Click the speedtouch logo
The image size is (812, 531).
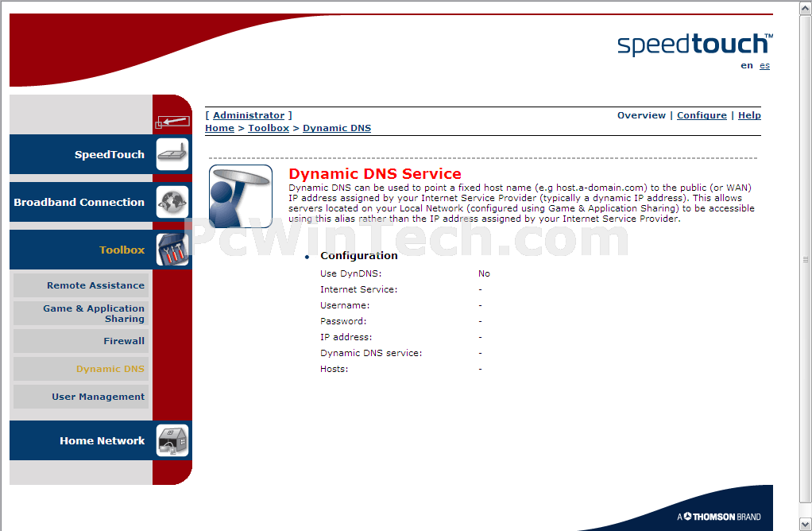click(695, 45)
